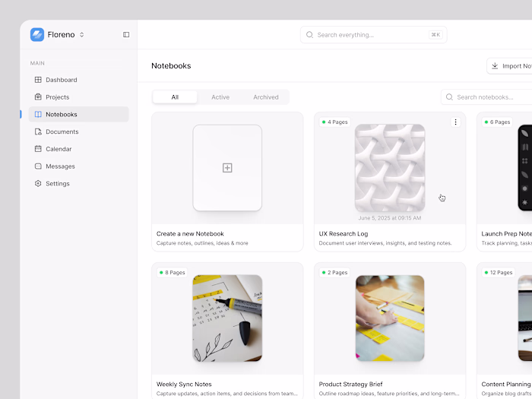Click the Calendar icon in sidebar
The image size is (532, 399).
(38, 149)
